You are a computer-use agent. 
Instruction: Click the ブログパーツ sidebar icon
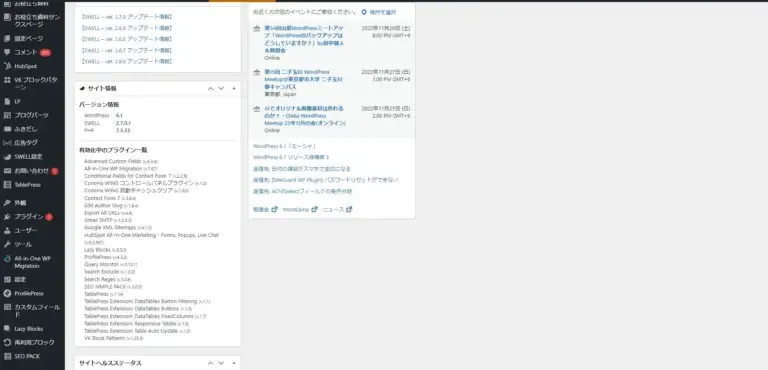7,115
